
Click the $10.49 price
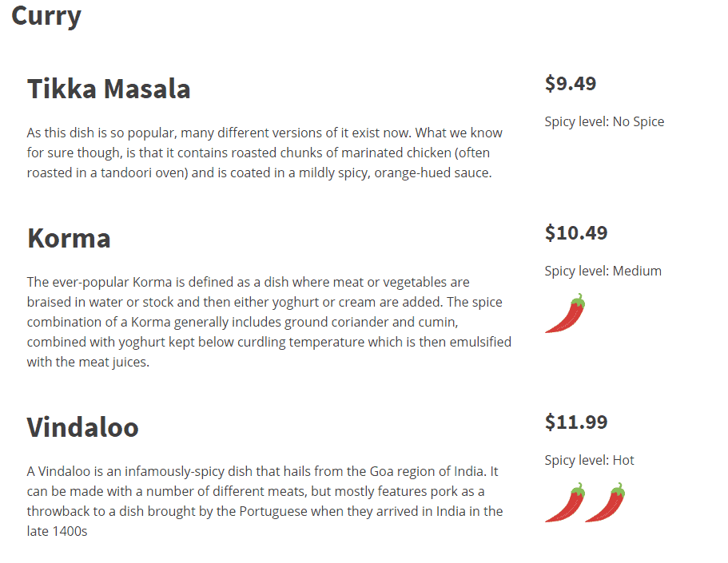(x=575, y=233)
